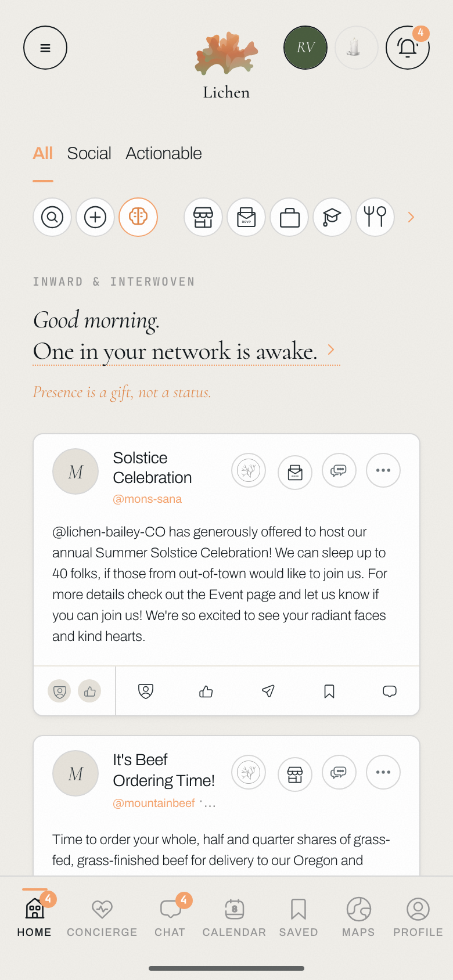The width and height of the screenshot is (453, 980).
Task: Select the graduation cap filter icon
Action: click(332, 217)
